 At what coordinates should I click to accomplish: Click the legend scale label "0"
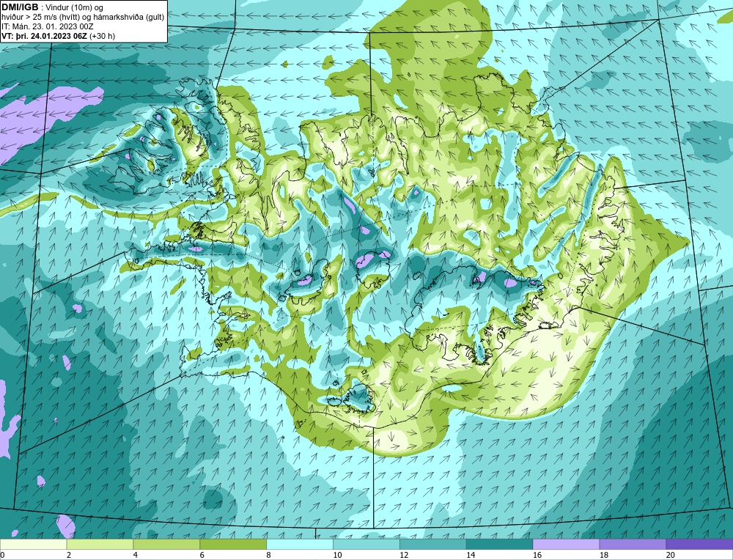point(2,555)
